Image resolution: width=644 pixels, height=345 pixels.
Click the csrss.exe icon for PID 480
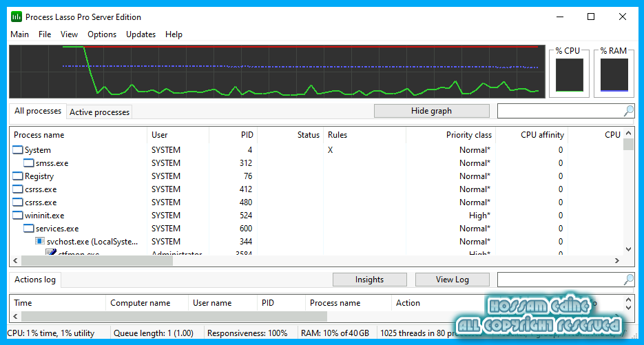18,202
